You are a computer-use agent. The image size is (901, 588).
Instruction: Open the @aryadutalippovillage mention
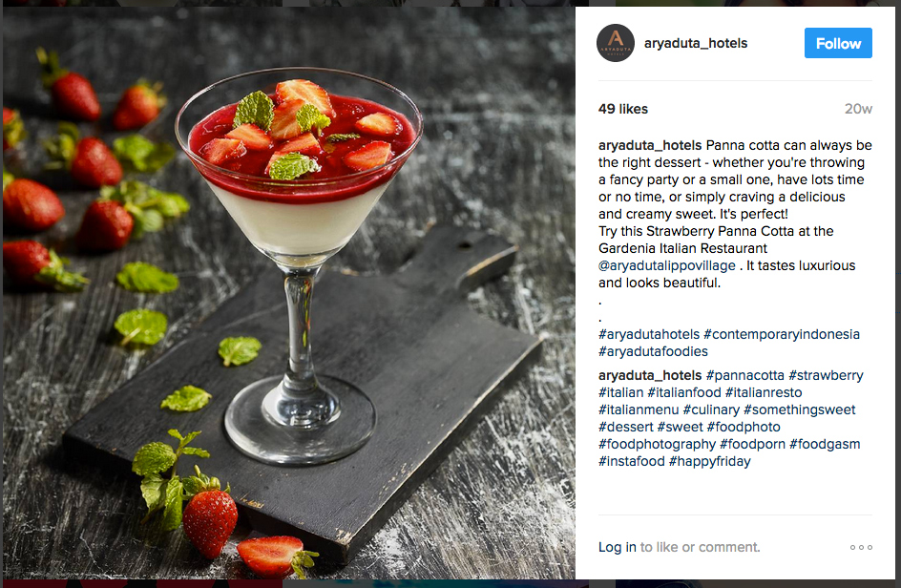point(666,265)
